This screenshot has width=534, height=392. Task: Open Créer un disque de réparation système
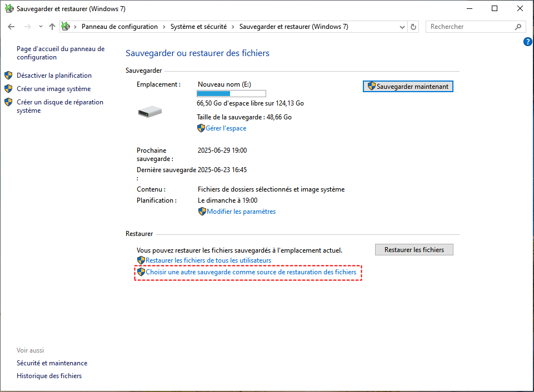coord(60,106)
